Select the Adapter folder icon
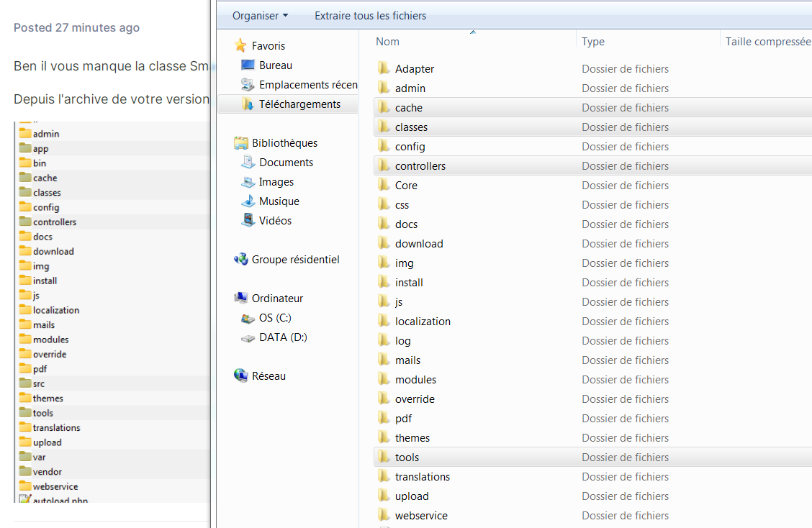This screenshot has width=812, height=528. pos(384,68)
